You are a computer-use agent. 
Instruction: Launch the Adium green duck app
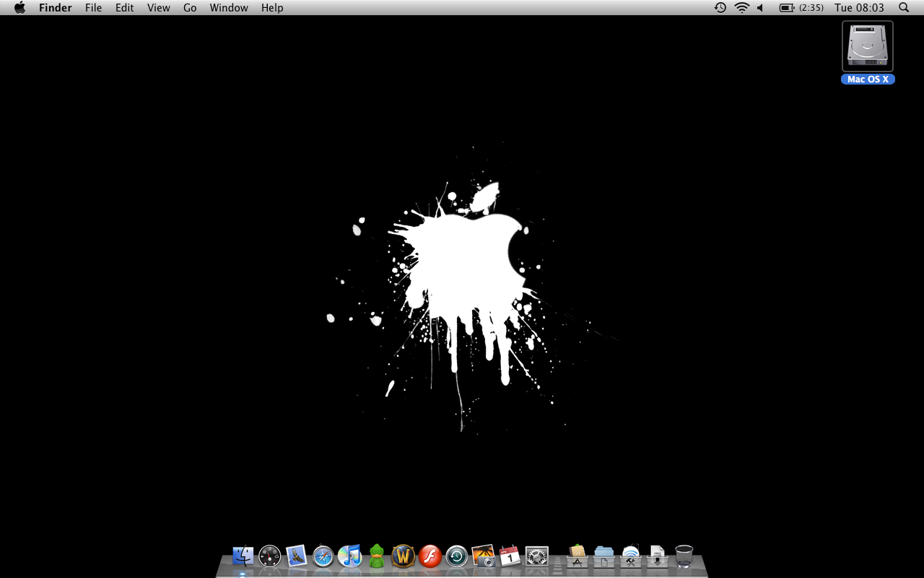pyautogui.click(x=377, y=556)
